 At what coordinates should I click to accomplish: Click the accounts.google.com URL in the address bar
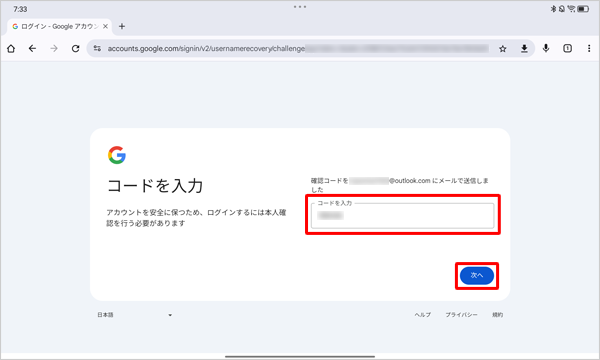206,49
